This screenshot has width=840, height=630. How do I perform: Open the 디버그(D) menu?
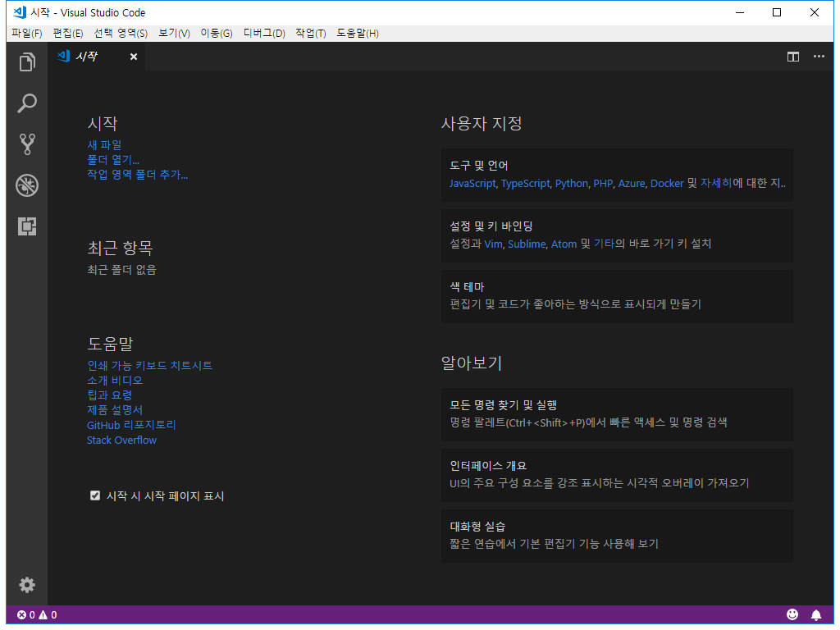pos(264,33)
